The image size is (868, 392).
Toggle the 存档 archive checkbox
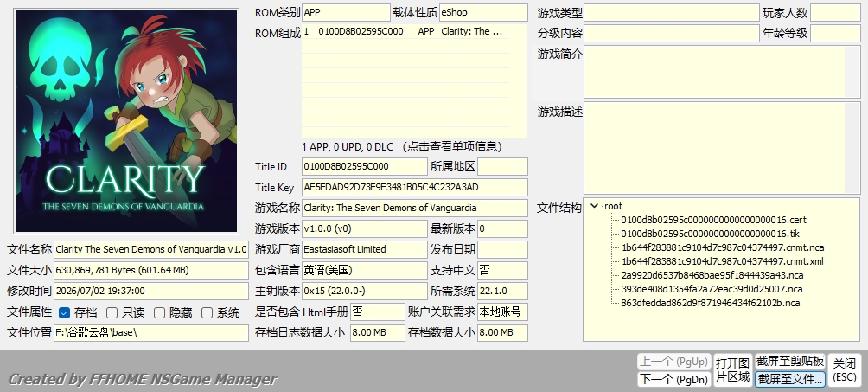(64, 312)
